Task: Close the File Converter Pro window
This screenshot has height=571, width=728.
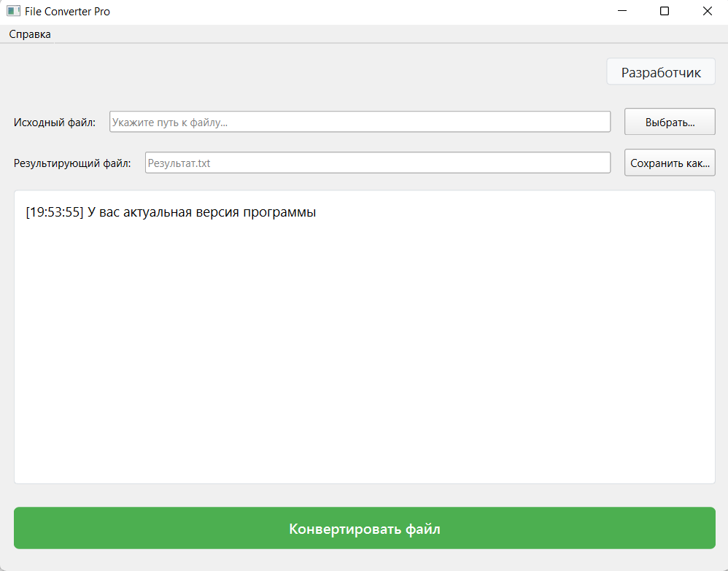Action: [x=707, y=11]
